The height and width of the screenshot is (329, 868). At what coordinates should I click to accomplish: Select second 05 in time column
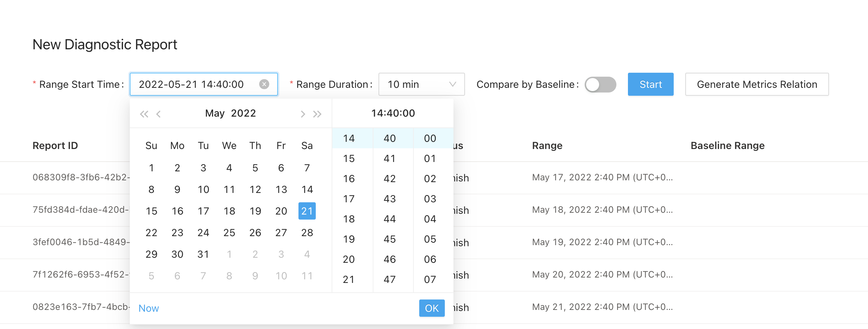(x=430, y=239)
